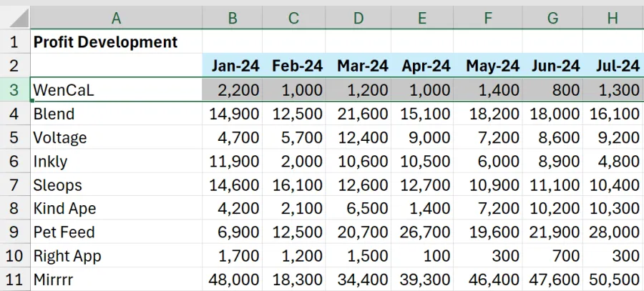Select row 4 header
The width and height of the screenshot is (644, 291).
[15, 113]
